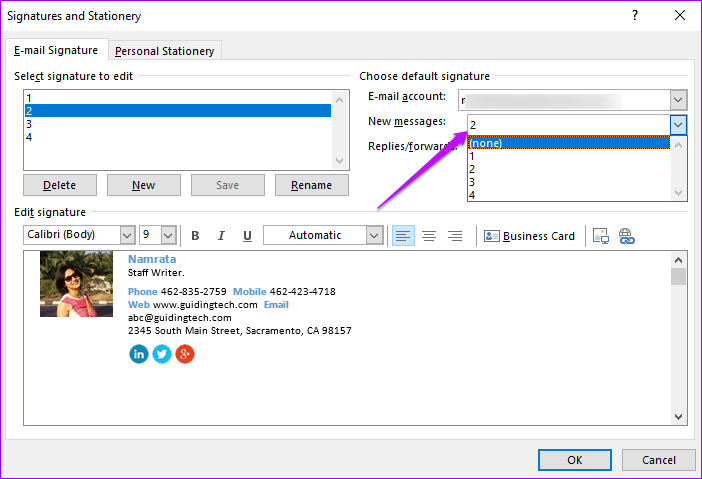Click abc@guidingtech.com in the signature
The image size is (702, 479).
pyautogui.click(x=180, y=318)
